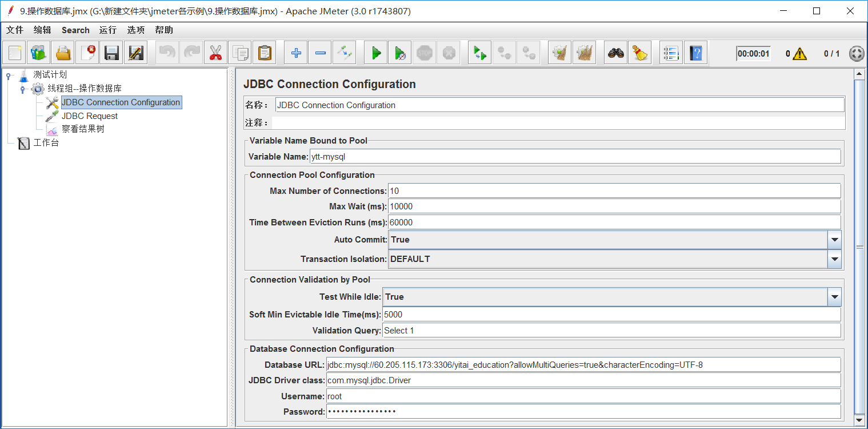This screenshot has height=429, width=868.
Task: Click the Remote Start All icon
Action: pyautogui.click(x=480, y=53)
